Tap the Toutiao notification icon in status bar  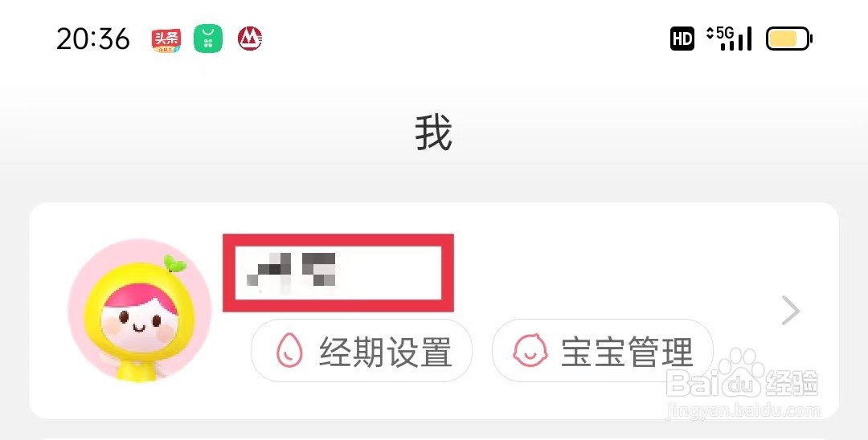166,39
